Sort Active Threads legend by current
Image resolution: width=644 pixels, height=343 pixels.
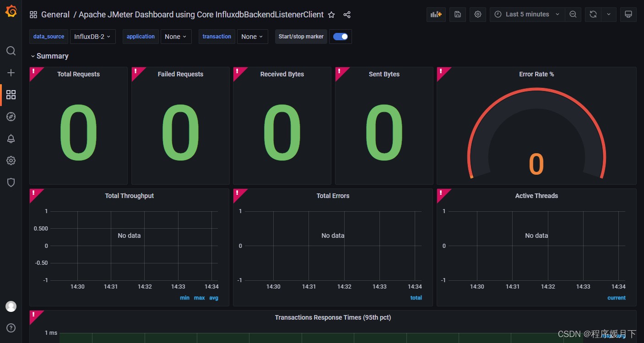tap(617, 298)
